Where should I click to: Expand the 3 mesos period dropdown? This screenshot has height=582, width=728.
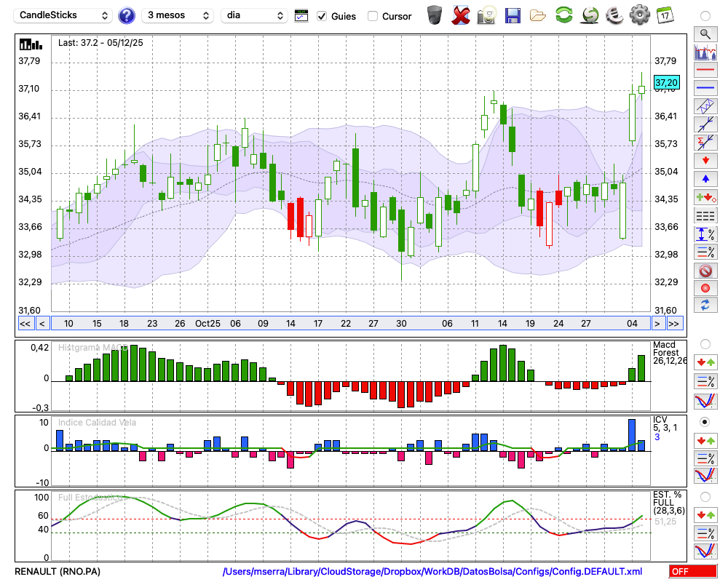click(x=178, y=15)
